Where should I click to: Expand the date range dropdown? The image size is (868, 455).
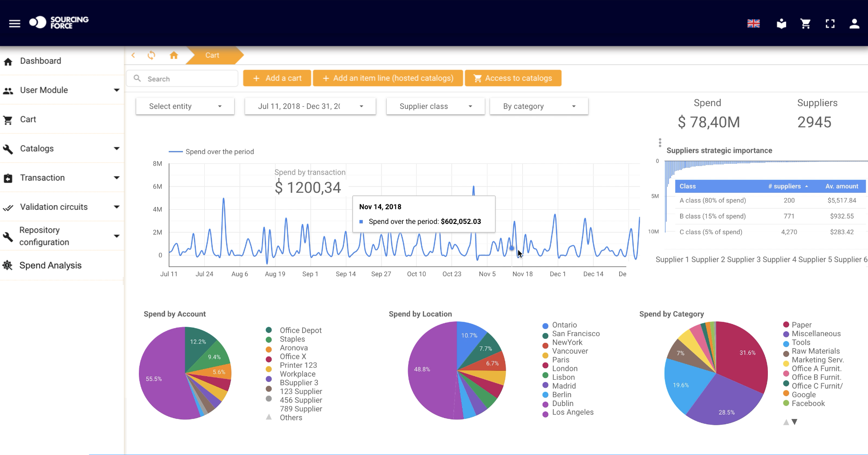310,106
